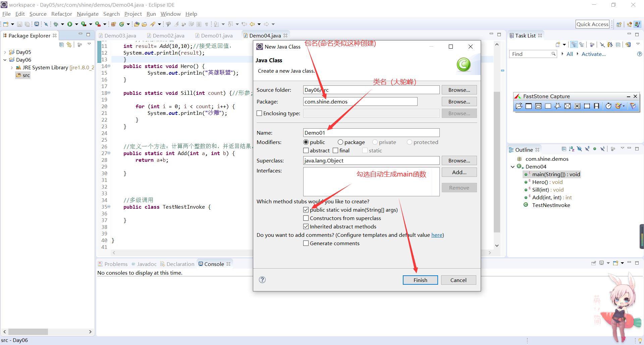Switch to the Problems tab
The width and height of the screenshot is (644, 345).
point(112,264)
